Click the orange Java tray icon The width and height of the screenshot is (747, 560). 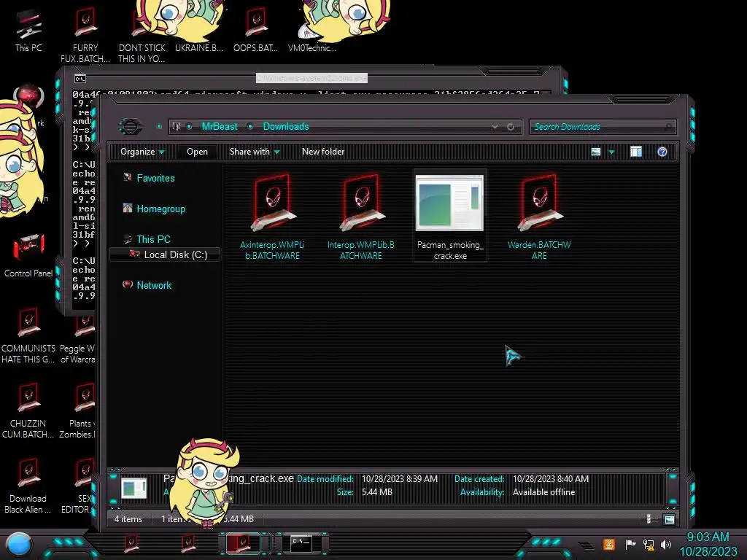click(x=609, y=544)
